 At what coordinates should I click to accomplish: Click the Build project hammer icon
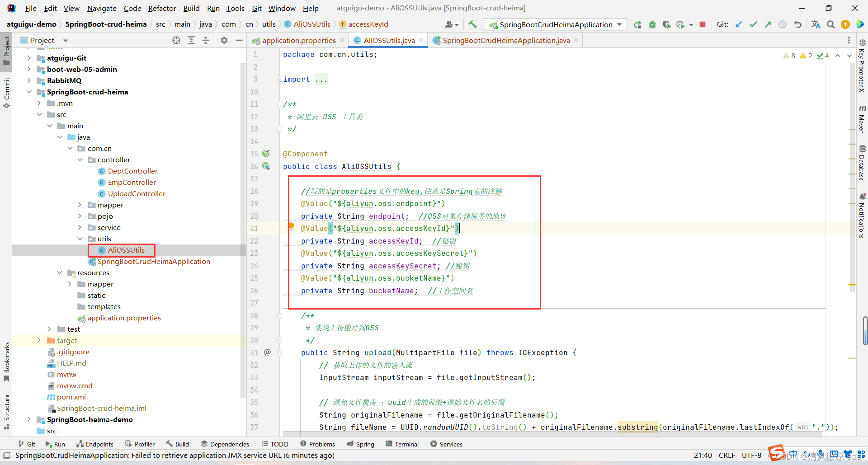472,24
